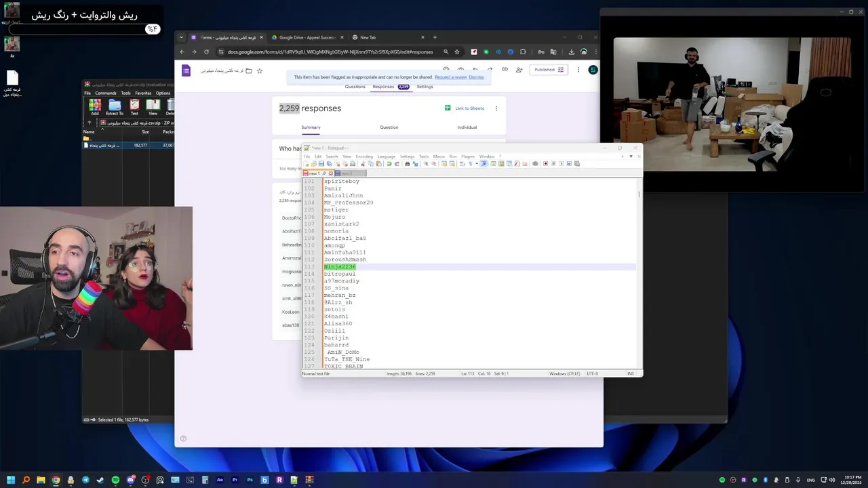Click highlighted line Ninja2236 in Notepad++

[340, 266]
